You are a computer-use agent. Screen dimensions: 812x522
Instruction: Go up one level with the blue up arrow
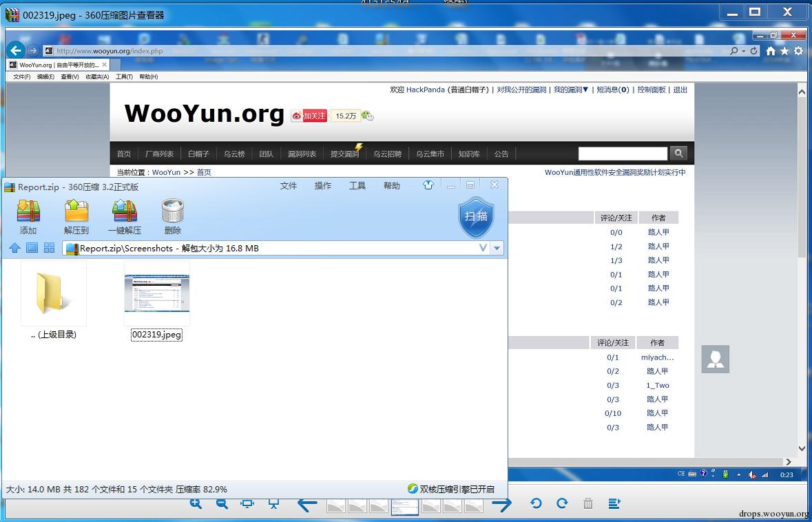coord(14,248)
